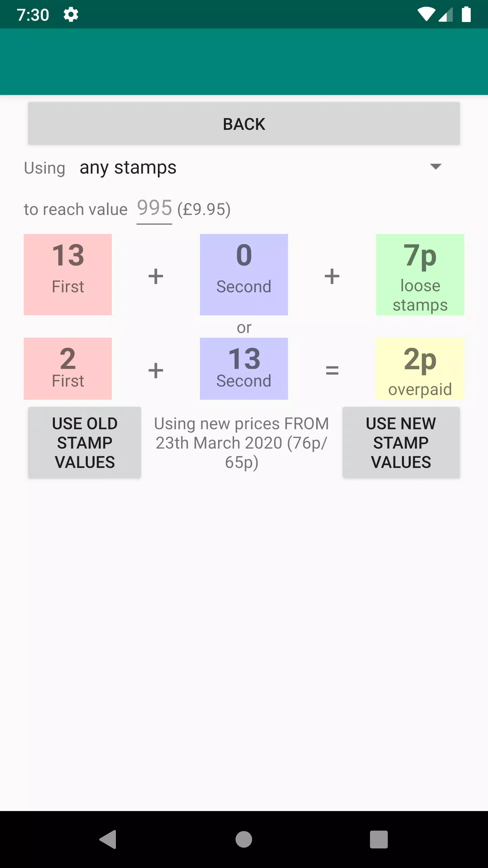Image resolution: width=488 pixels, height=868 pixels.
Task: Click USE OLD STAMP VALUES button
Action: (85, 443)
